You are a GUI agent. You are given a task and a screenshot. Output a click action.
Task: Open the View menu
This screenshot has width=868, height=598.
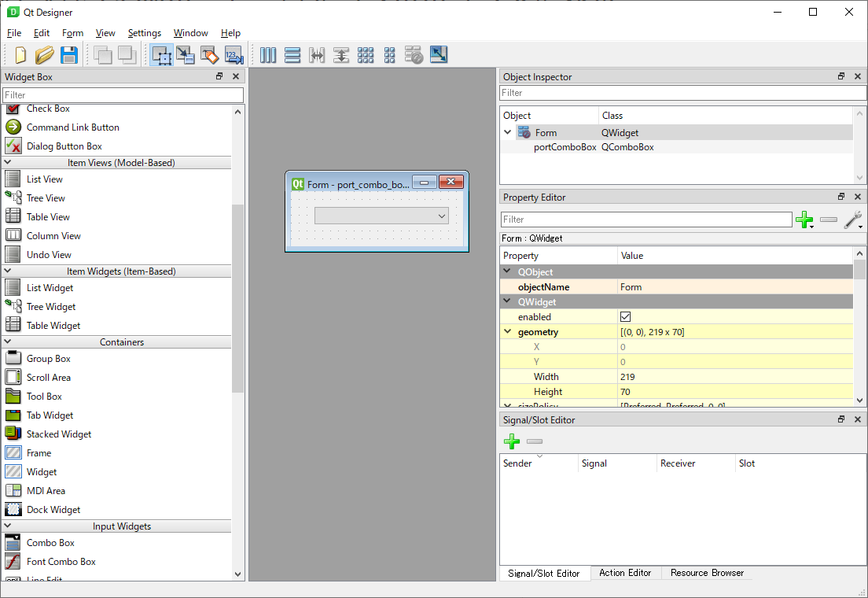point(105,33)
